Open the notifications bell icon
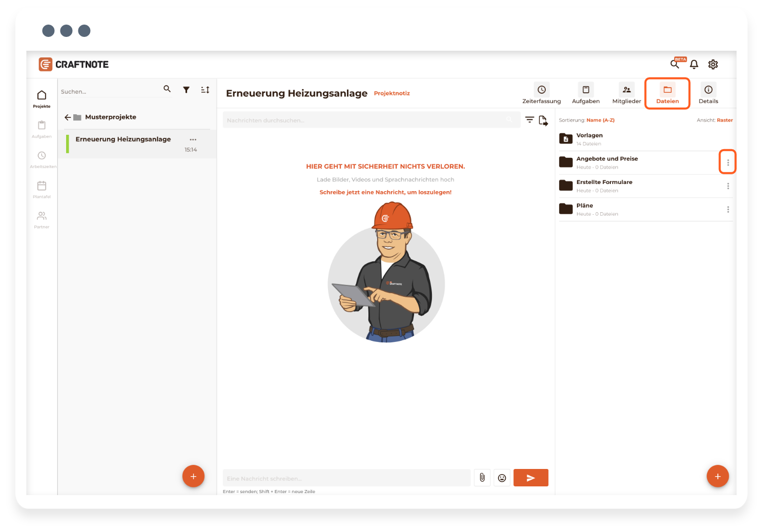This screenshot has width=763, height=532. (x=694, y=65)
